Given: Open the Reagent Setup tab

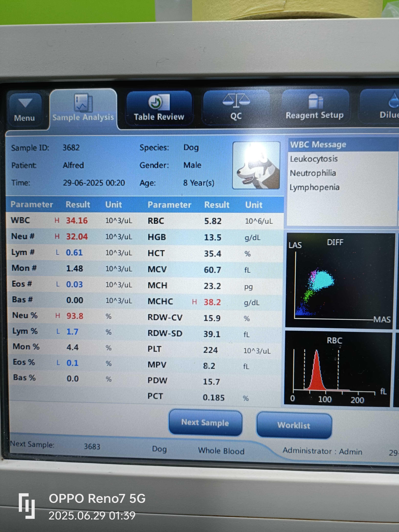Looking at the screenshot, I should (315, 106).
